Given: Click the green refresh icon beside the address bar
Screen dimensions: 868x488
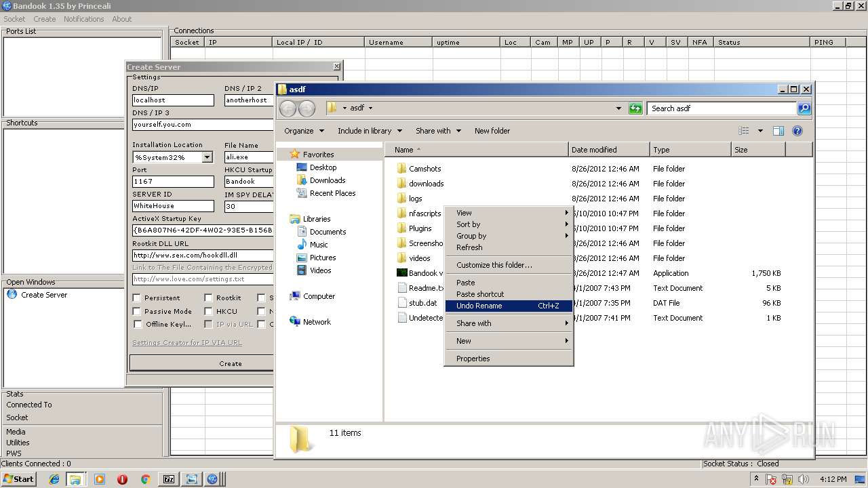Looking at the screenshot, I should pos(635,108).
